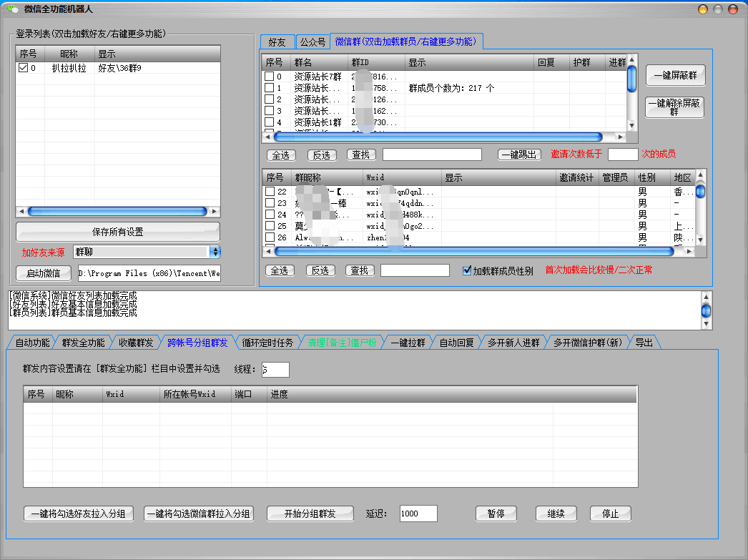
Task: Click the app logo in the title bar
Action: click(11, 9)
